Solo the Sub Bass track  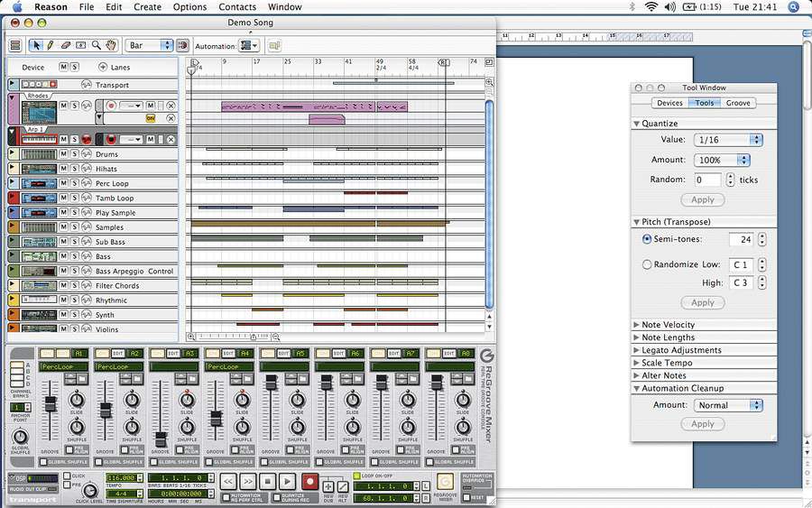tap(75, 241)
